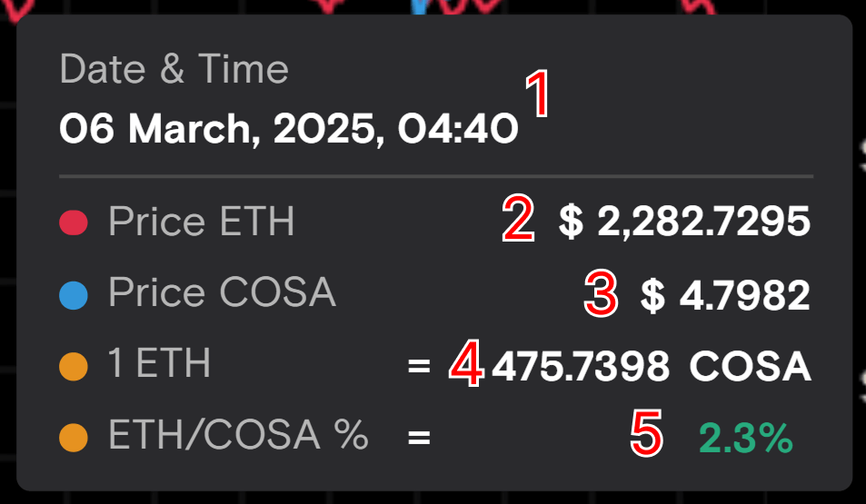Select the orange dot next to 1 ETH
The image size is (866, 504).
click(x=73, y=367)
